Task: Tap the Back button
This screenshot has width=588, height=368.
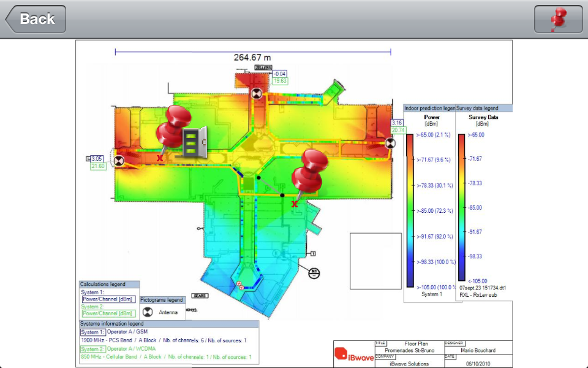Action: click(x=36, y=19)
